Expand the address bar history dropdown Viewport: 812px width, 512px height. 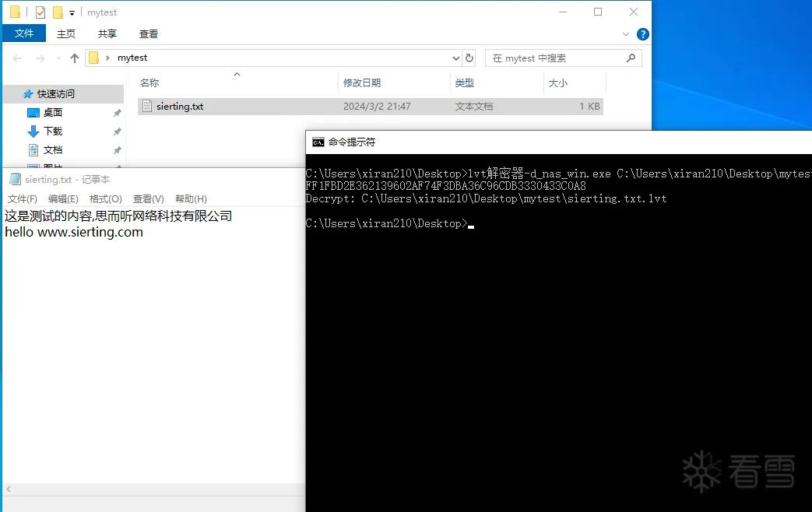pos(455,58)
